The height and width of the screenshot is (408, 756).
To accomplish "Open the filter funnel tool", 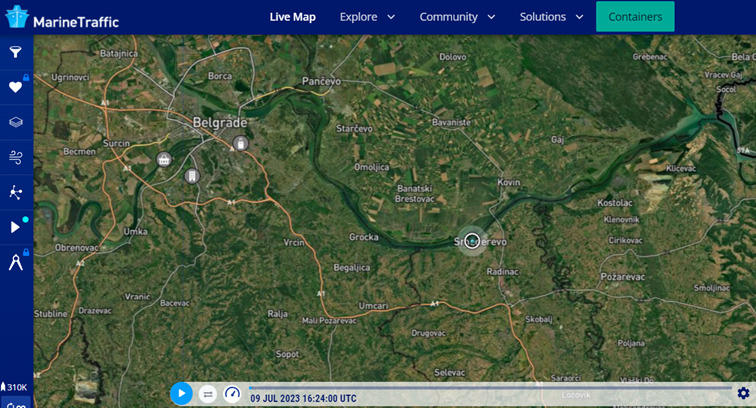I will (15, 52).
